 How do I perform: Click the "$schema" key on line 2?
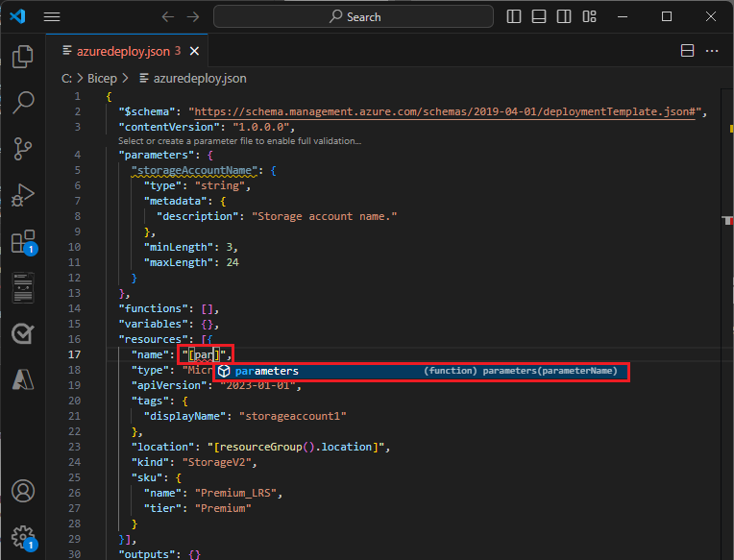[147, 111]
